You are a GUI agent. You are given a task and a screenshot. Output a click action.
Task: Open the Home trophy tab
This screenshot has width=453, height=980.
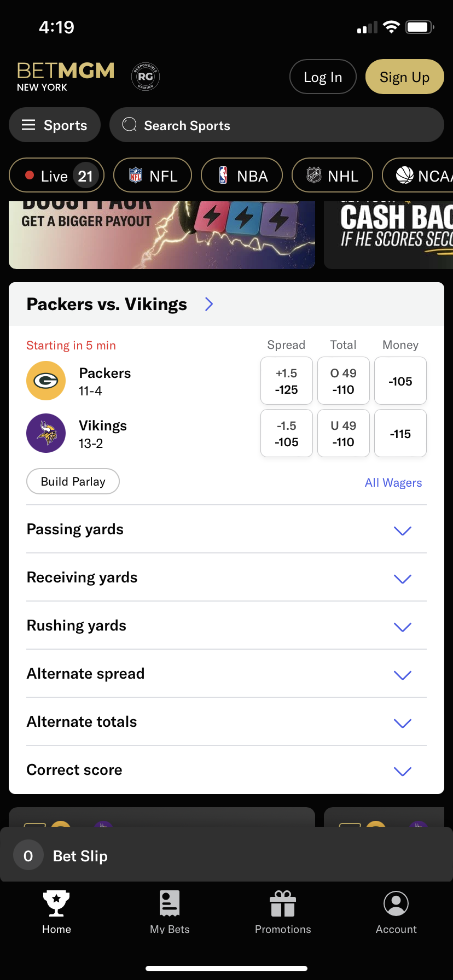tap(56, 903)
